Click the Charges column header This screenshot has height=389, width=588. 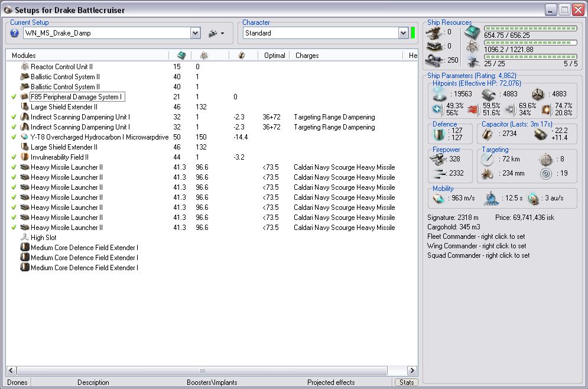[307, 56]
